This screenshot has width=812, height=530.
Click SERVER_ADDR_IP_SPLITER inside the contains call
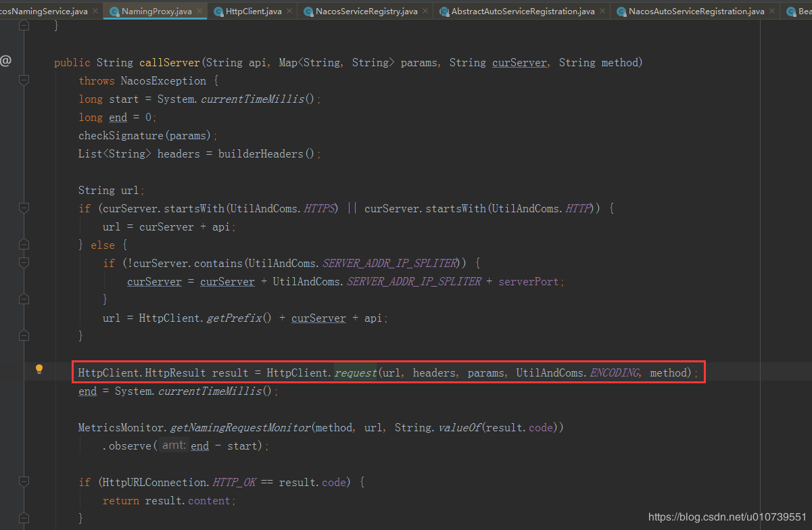389,263
